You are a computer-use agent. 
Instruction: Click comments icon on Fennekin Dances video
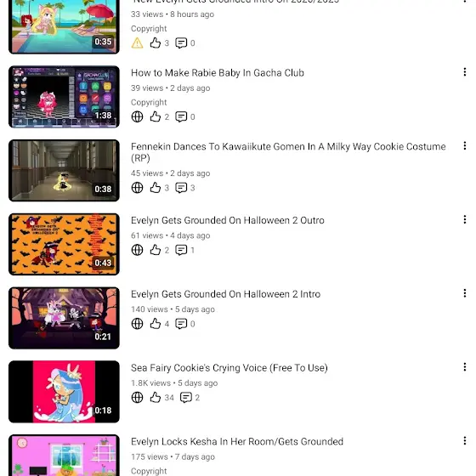[181, 188]
